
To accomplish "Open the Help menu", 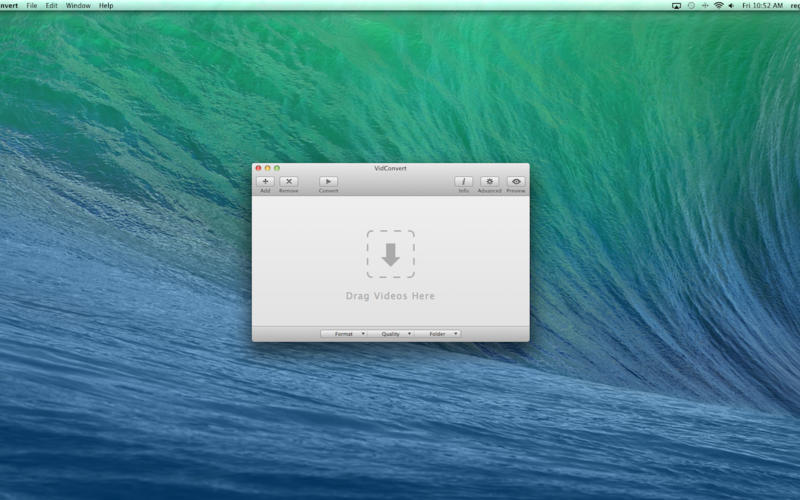I will pos(106,6).
